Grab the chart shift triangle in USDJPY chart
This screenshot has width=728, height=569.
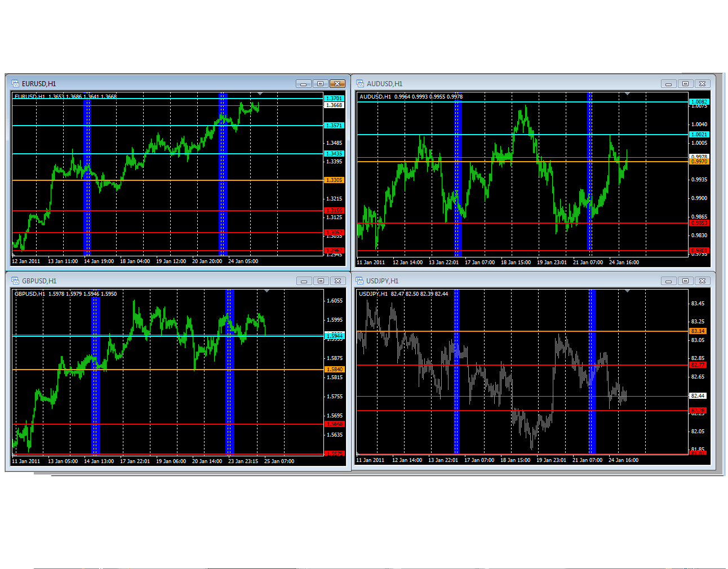[627, 291]
